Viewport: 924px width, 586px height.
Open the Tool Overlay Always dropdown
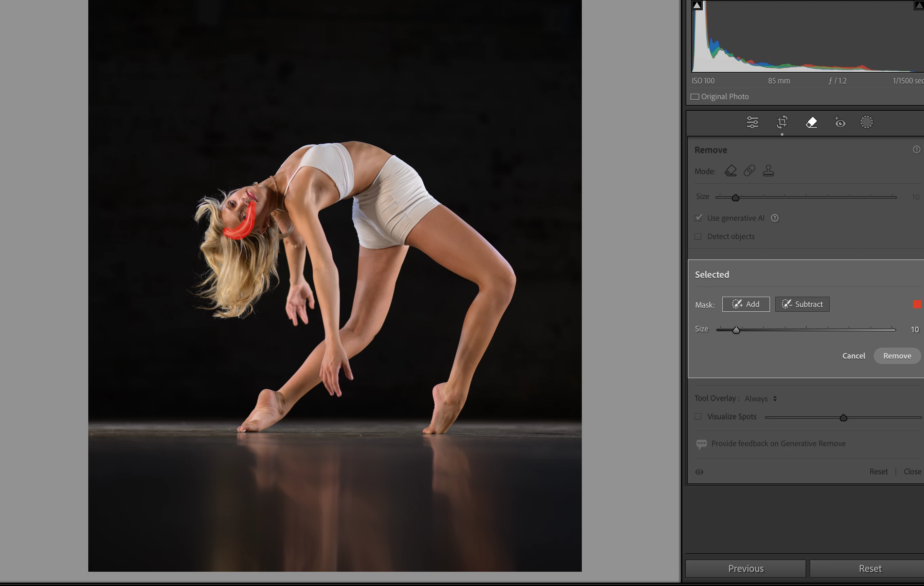(x=760, y=399)
